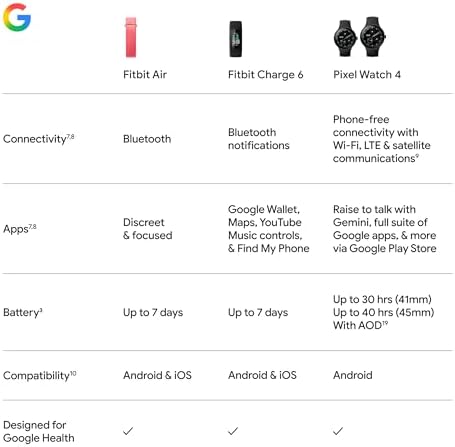Click the footnote 9 after satellite communications
This screenshot has height=447, width=455.
(417, 156)
